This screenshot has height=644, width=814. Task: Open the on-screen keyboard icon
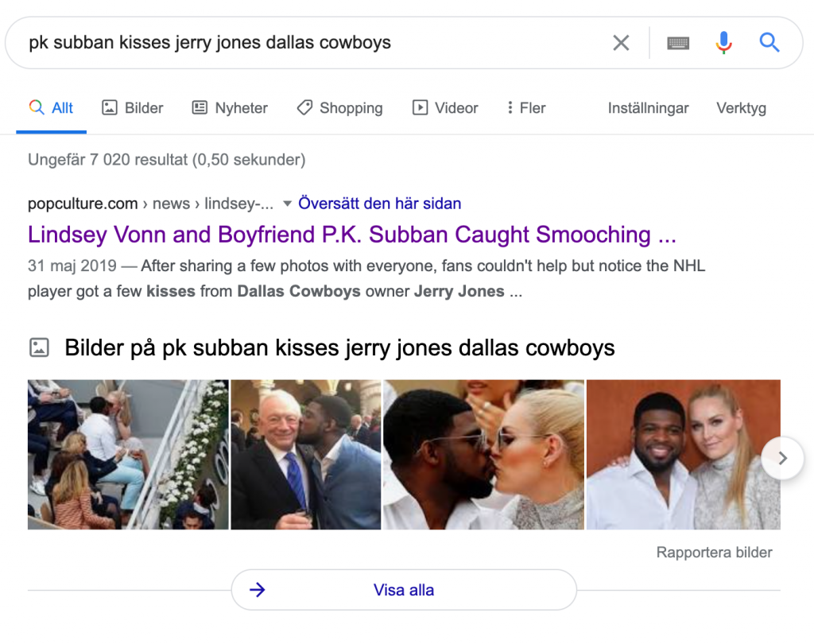coord(677,43)
